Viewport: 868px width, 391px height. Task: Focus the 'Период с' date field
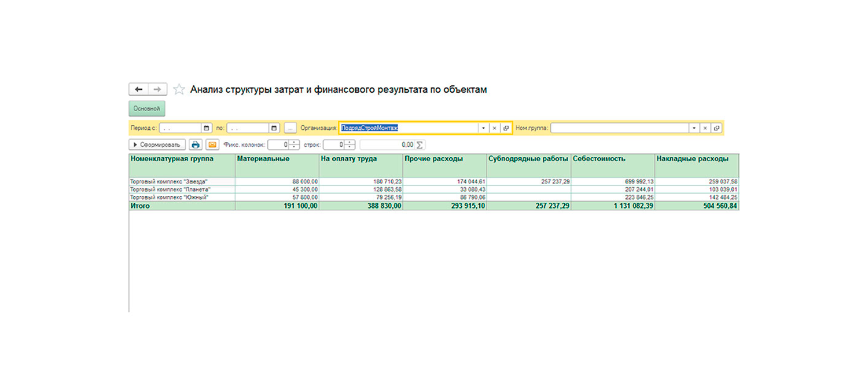pyautogui.click(x=181, y=128)
